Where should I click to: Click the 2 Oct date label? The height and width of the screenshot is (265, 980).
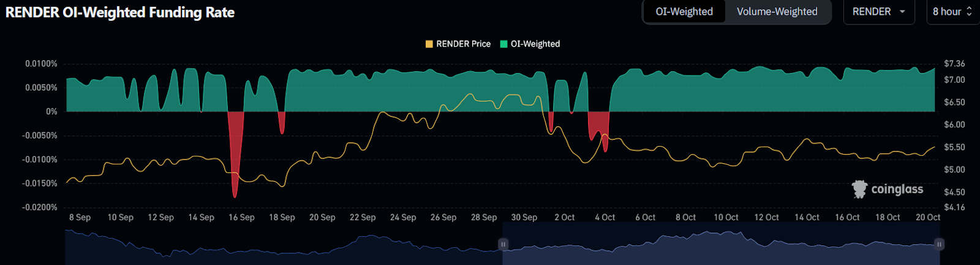(x=565, y=217)
